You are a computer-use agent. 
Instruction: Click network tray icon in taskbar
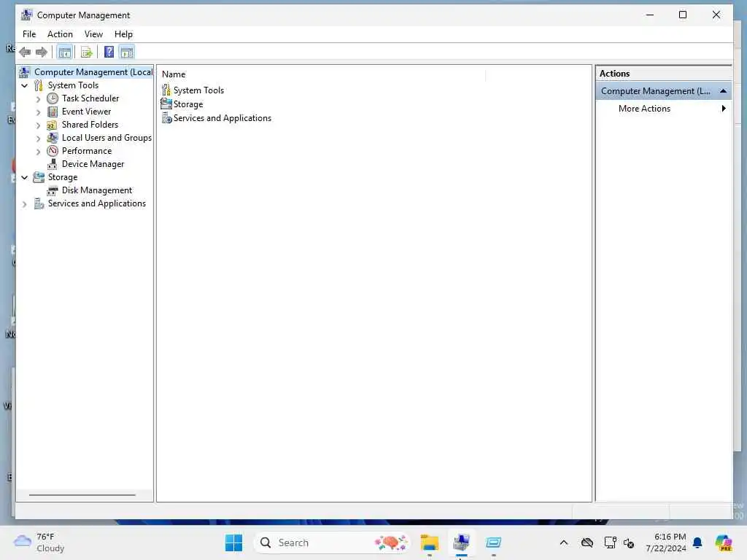tap(610, 542)
